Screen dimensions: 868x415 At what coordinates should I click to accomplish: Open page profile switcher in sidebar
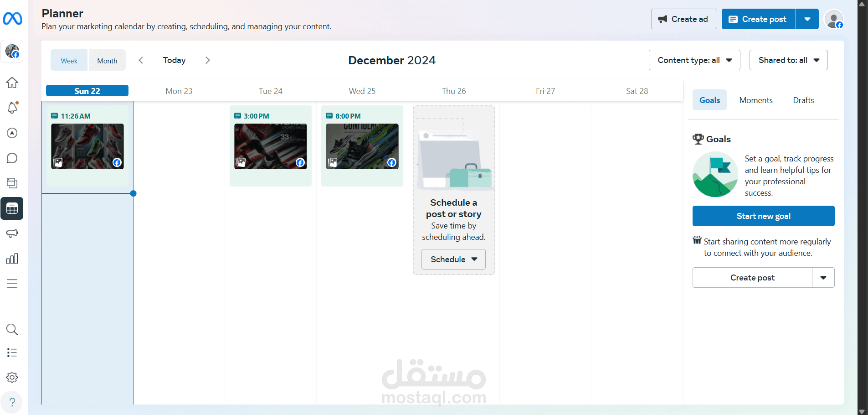click(x=12, y=51)
